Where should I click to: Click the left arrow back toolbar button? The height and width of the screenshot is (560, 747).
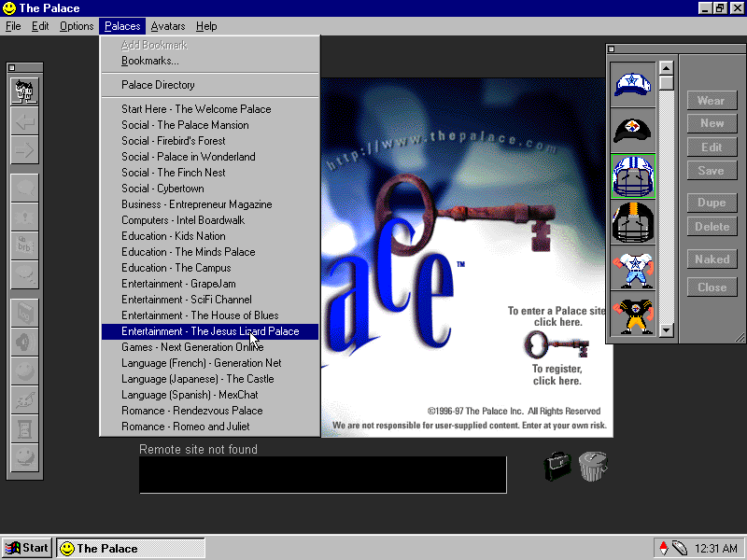[24, 121]
